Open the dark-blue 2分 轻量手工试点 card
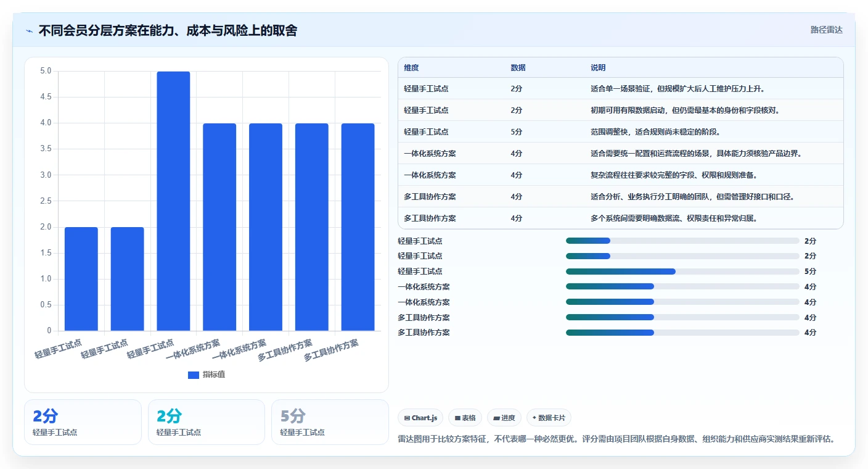 pyautogui.click(x=83, y=422)
